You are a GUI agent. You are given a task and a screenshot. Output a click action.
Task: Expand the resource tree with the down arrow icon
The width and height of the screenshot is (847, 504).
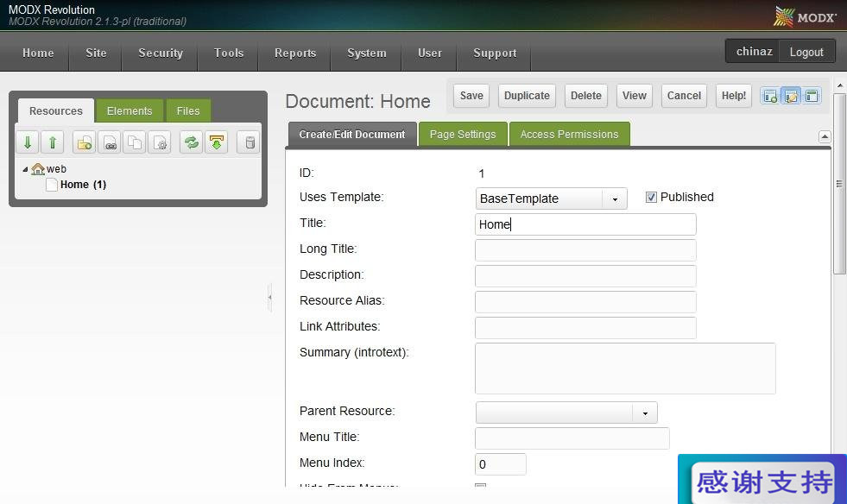pos(28,142)
